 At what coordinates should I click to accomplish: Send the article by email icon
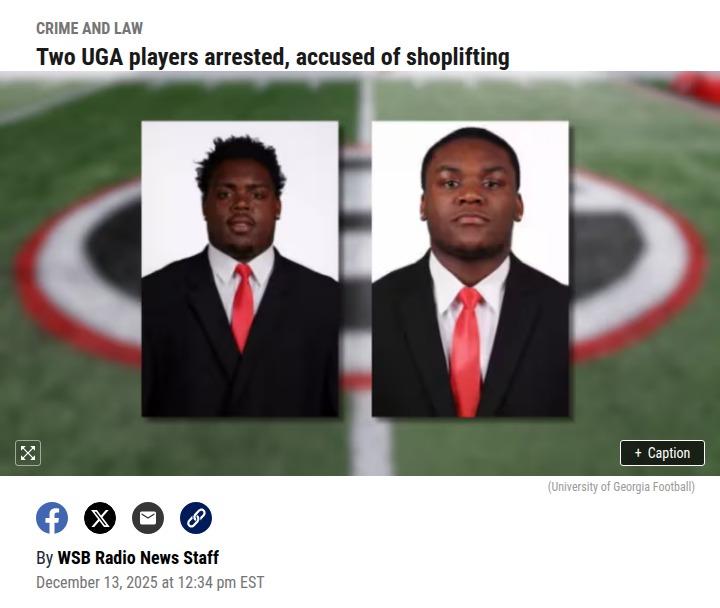(148, 518)
